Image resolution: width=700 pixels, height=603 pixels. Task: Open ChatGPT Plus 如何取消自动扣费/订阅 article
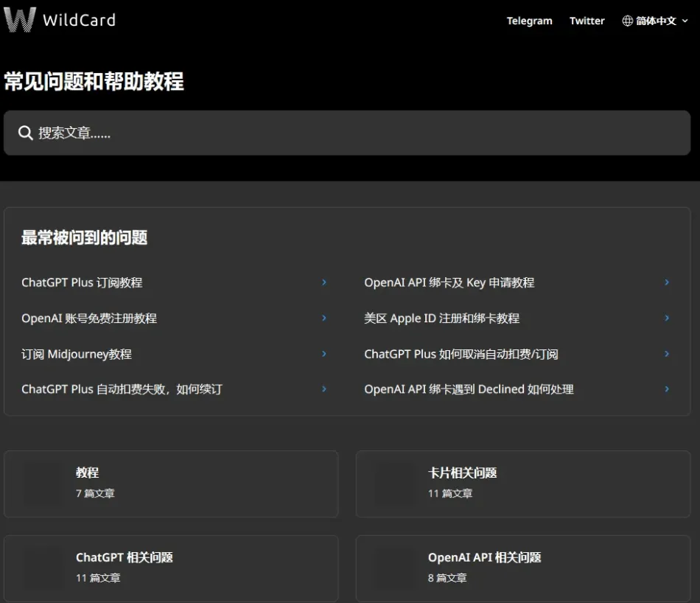(461, 354)
